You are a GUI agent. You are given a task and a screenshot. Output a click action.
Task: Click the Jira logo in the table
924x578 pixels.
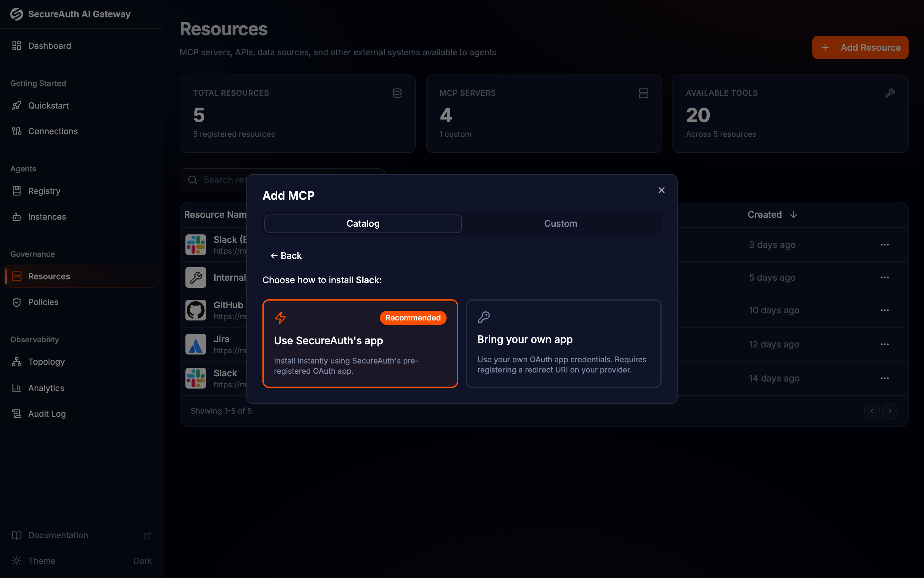click(195, 344)
